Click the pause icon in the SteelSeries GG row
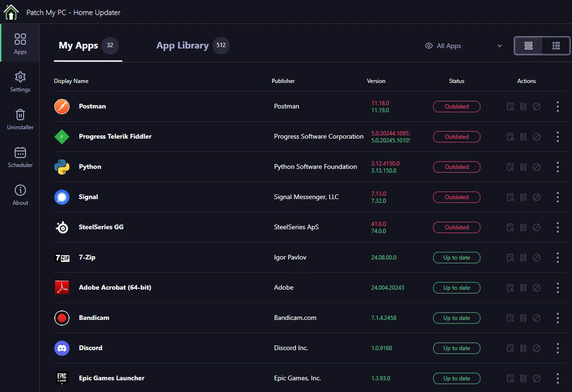Viewport: 572px width, 392px height. click(x=523, y=228)
